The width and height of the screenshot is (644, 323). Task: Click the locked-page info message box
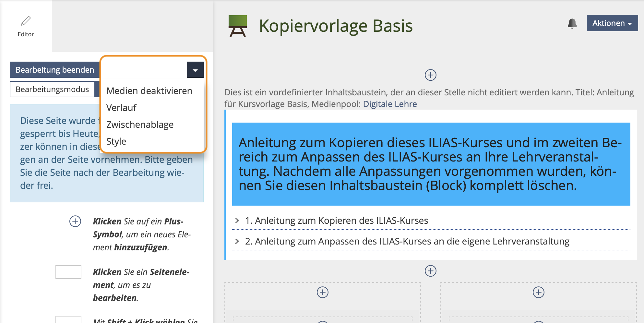click(107, 153)
